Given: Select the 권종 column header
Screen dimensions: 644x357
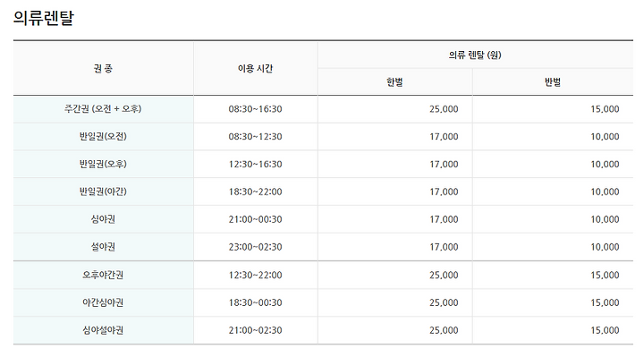Looking at the screenshot, I should tap(103, 68).
